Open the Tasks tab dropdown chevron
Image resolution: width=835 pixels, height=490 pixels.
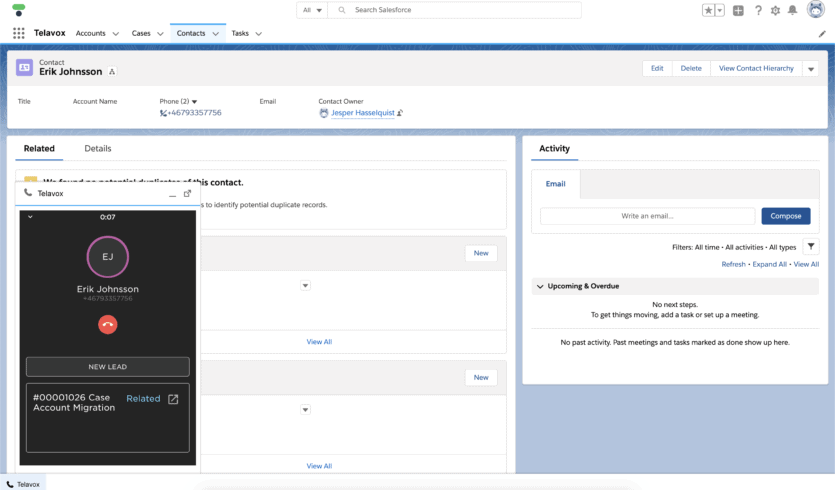pos(259,34)
